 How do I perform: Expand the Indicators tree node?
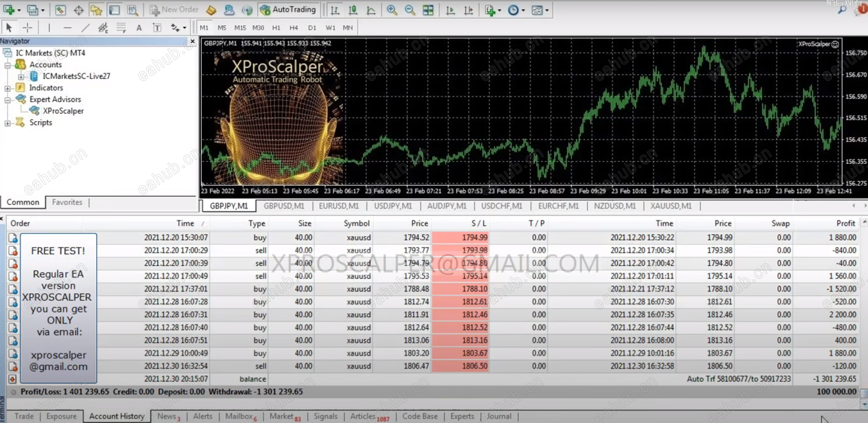8,88
